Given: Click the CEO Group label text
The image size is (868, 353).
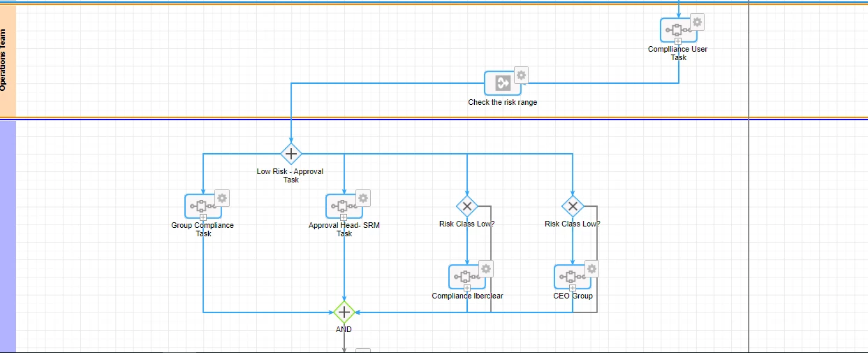Looking at the screenshot, I should [x=573, y=296].
